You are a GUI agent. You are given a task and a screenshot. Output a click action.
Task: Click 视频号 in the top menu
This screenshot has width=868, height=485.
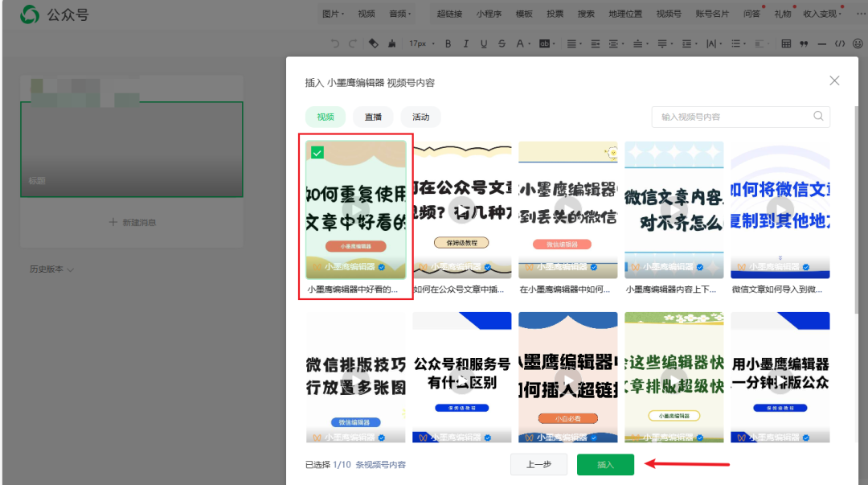[x=668, y=13]
